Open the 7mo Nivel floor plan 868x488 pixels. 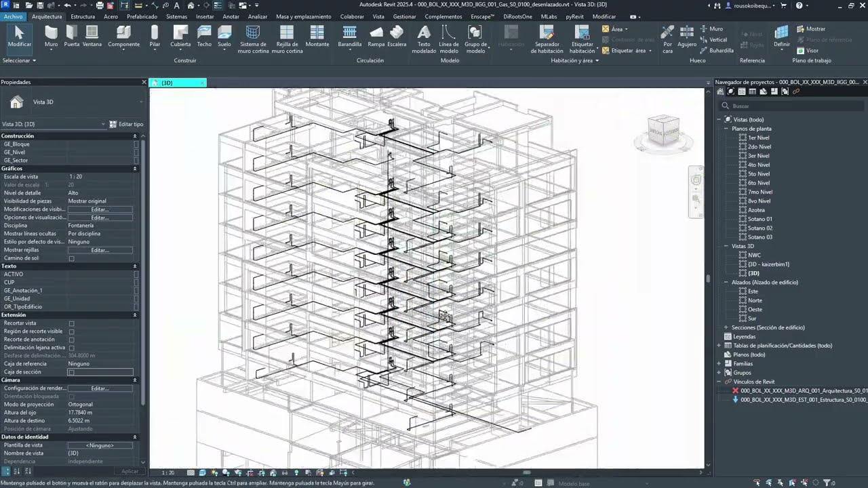coord(760,192)
